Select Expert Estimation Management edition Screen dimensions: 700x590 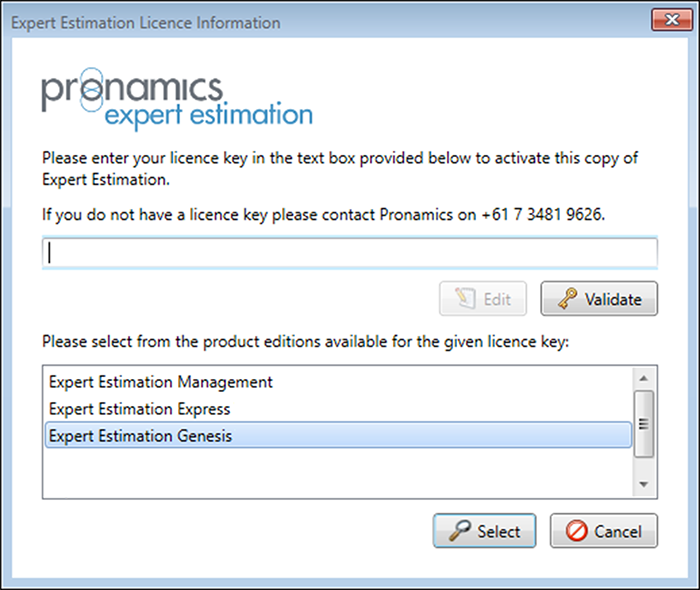tap(338, 382)
